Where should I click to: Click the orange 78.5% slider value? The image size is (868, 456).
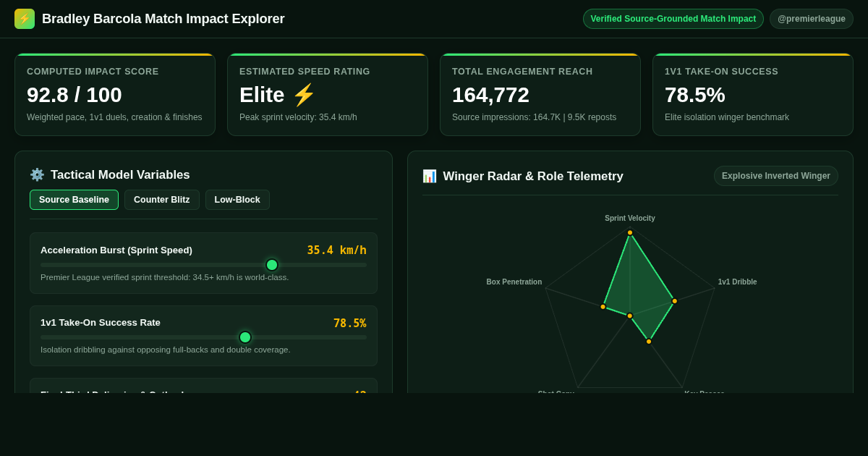pyautogui.click(x=350, y=324)
